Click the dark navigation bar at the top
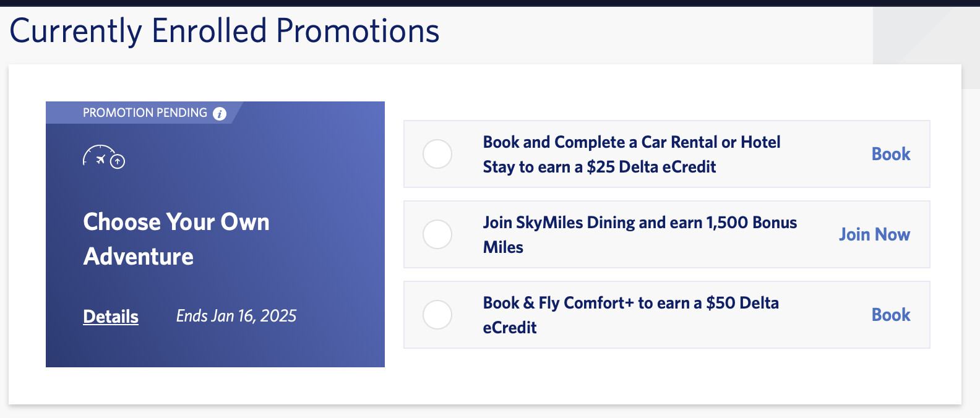980x418 pixels. 490,2
